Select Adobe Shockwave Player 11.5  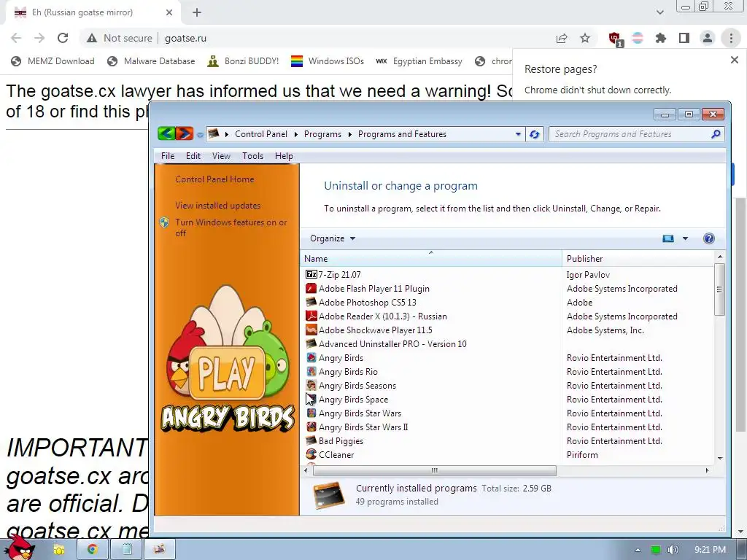click(x=376, y=330)
